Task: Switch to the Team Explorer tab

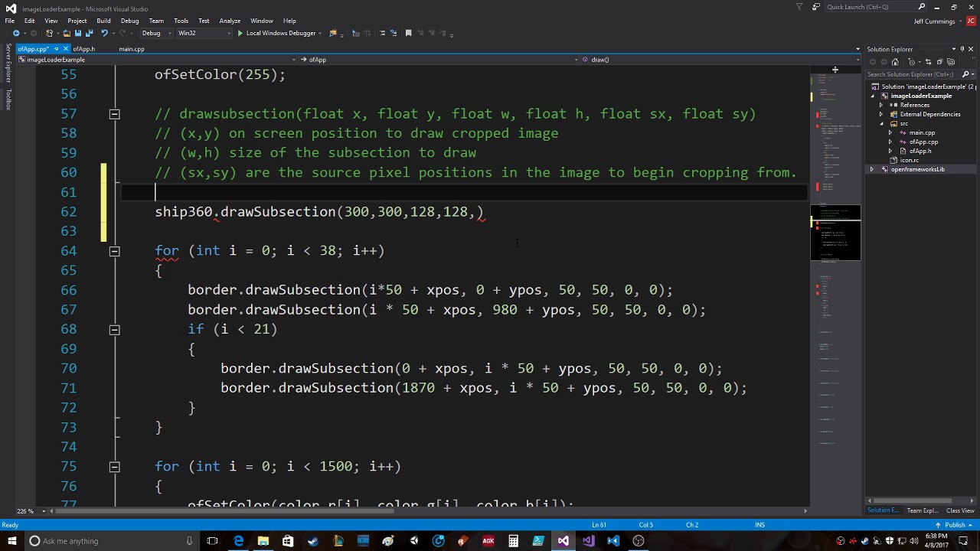Action: pyautogui.click(x=923, y=510)
